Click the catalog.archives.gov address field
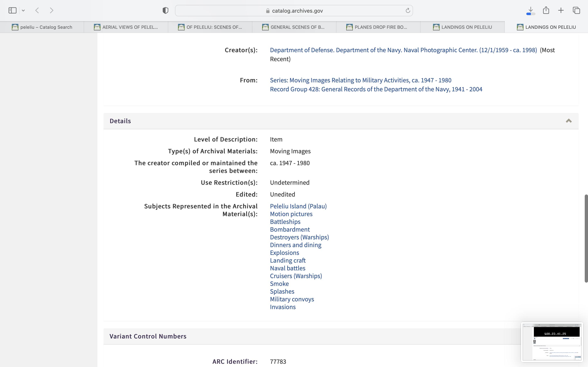 pos(294,11)
